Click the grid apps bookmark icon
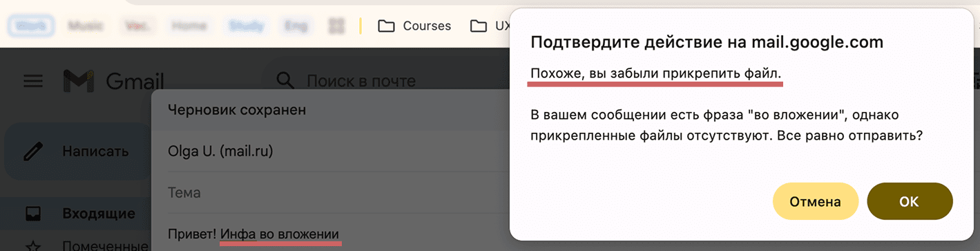The image size is (980, 251). pyautogui.click(x=336, y=26)
